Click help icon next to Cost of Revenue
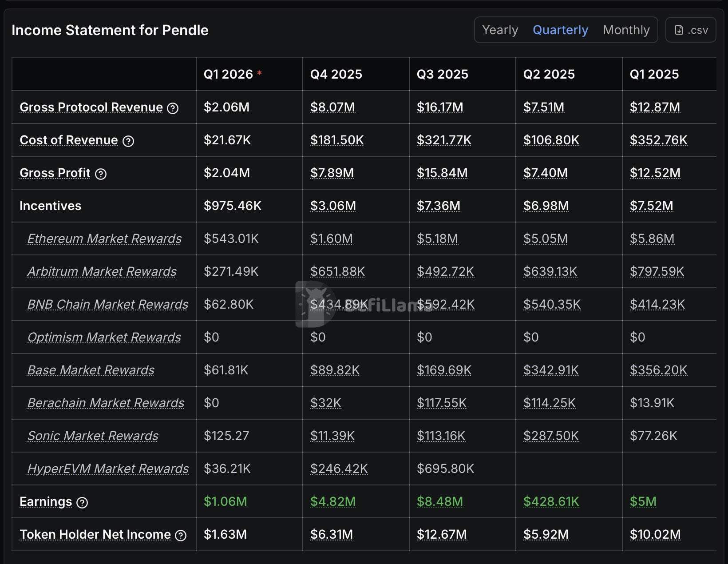 (x=128, y=141)
